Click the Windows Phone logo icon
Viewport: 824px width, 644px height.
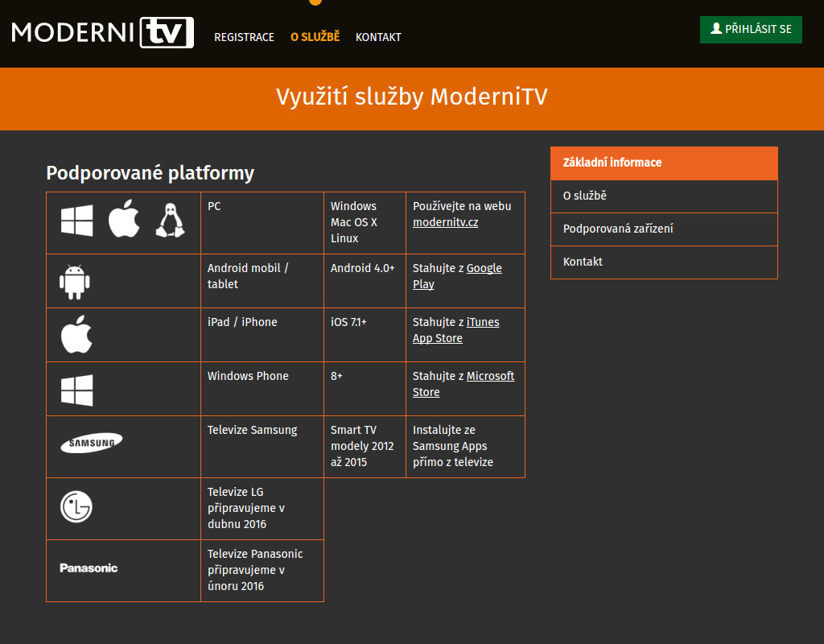[77, 390]
